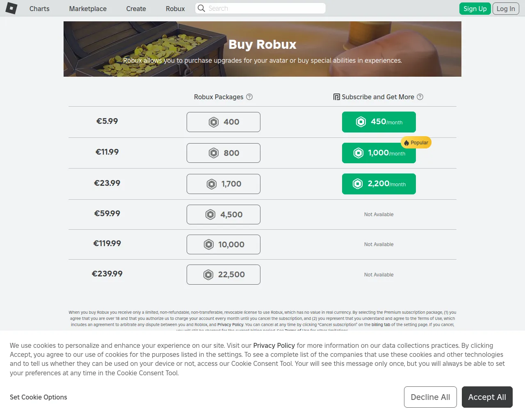Pick the 10,000 Robux package
This screenshot has height=420, width=525.
(x=224, y=244)
